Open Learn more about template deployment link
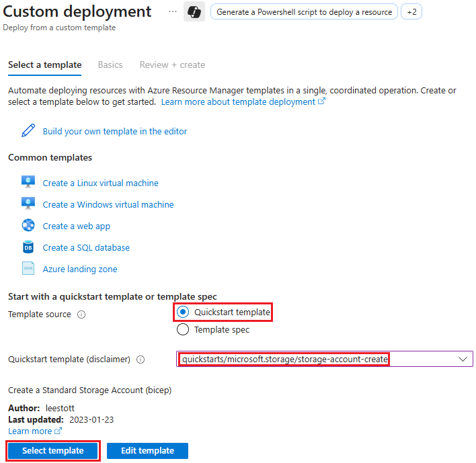The width and height of the screenshot is (476, 463). 238,101
